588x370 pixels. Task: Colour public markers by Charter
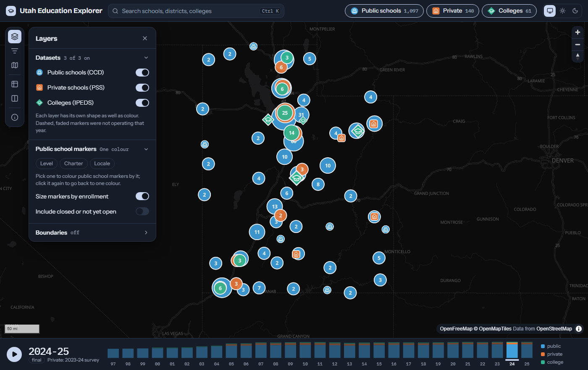point(73,164)
